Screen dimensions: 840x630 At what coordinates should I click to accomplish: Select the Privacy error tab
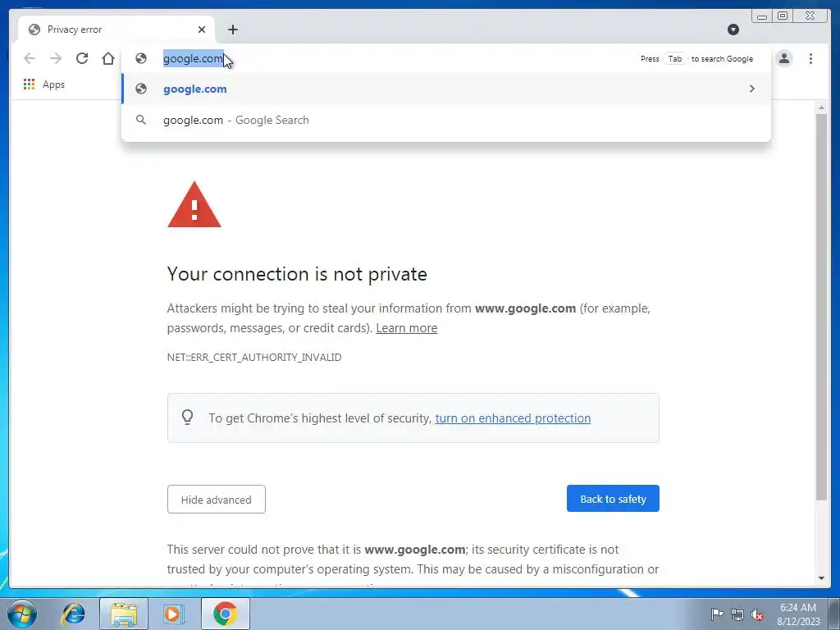(x=116, y=30)
